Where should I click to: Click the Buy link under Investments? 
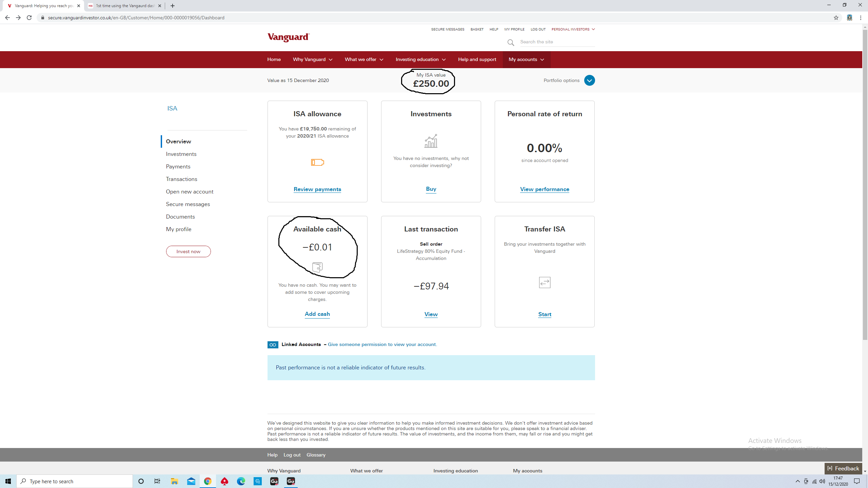pyautogui.click(x=431, y=189)
